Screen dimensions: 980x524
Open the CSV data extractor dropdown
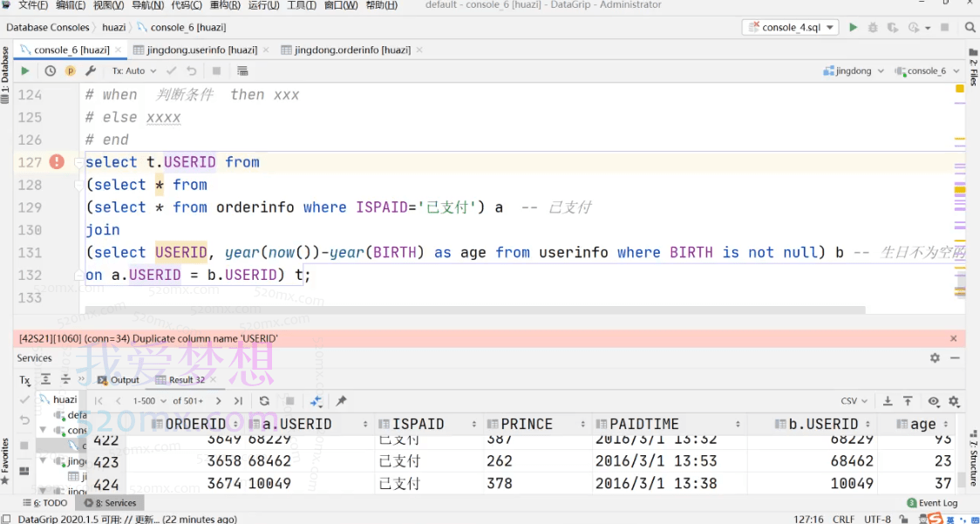tap(854, 401)
